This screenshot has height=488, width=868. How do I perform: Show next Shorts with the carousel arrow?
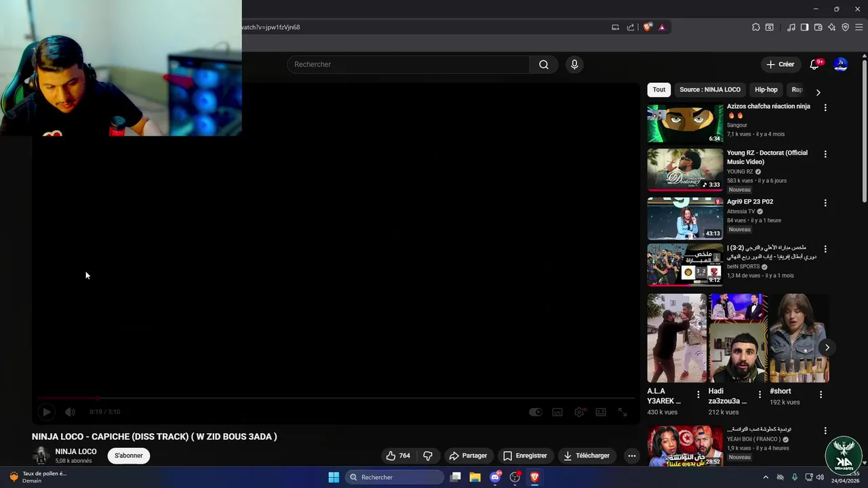tap(827, 348)
